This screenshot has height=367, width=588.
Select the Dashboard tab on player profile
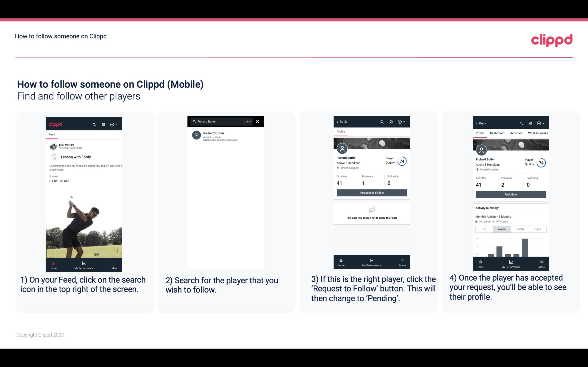pyautogui.click(x=497, y=133)
